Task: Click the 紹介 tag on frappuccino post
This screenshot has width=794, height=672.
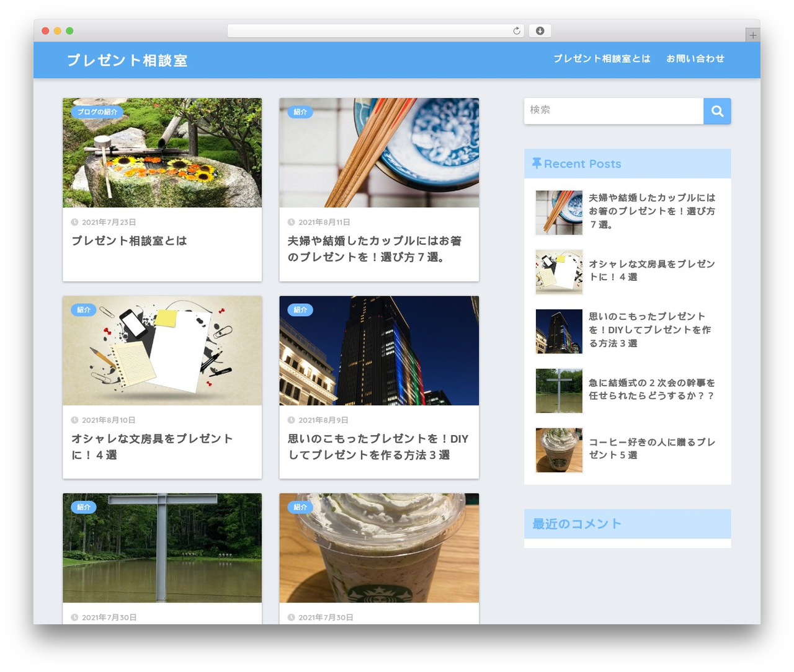Action: (x=300, y=507)
